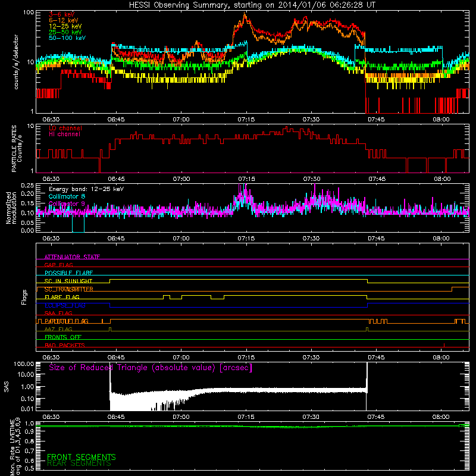Click the FRONTS_OFF flag label
Viewport: 476px width, 476px height.
point(63,337)
